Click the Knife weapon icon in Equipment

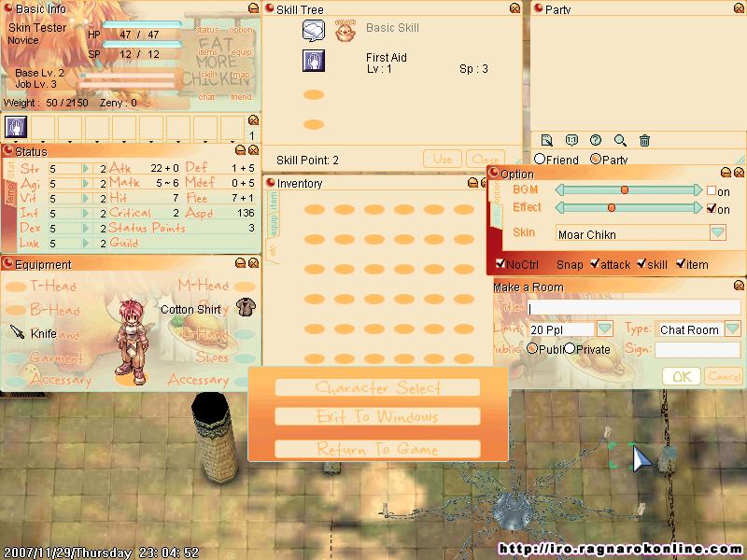(x=17, y=332)
